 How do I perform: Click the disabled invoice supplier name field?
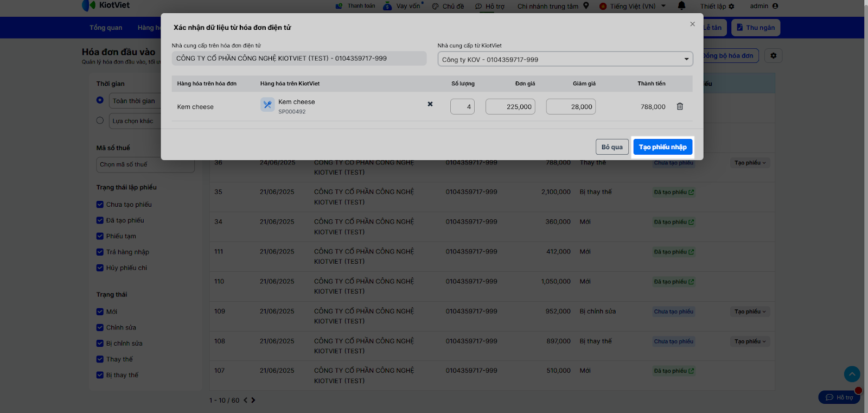click(x=299, y=59)
